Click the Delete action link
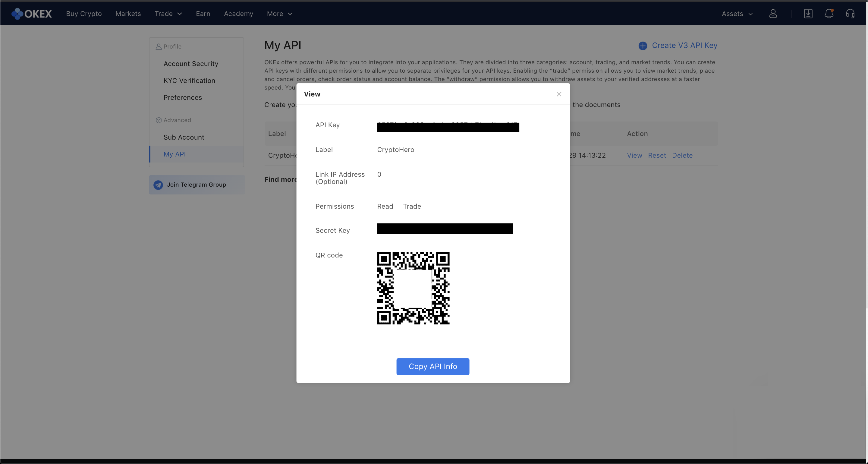This screenshot has height=464, width=868. point(682,155)
